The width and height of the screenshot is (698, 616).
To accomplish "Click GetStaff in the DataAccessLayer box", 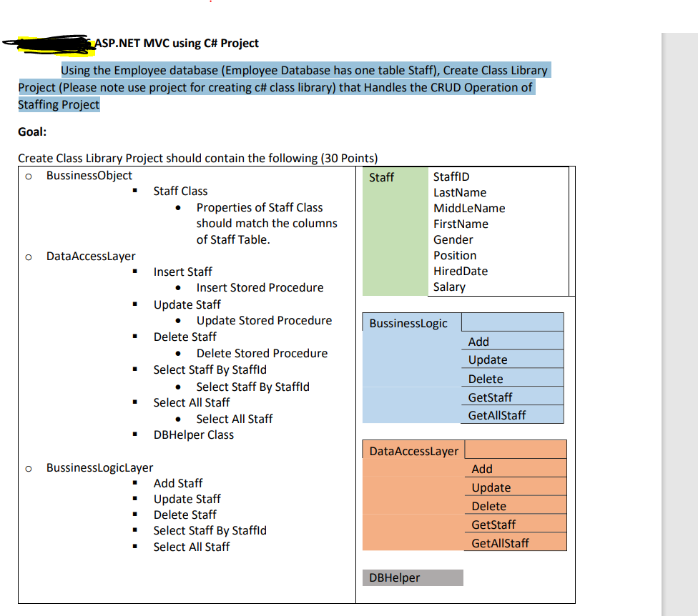I will pyautogui.click(x=493, y=524).
